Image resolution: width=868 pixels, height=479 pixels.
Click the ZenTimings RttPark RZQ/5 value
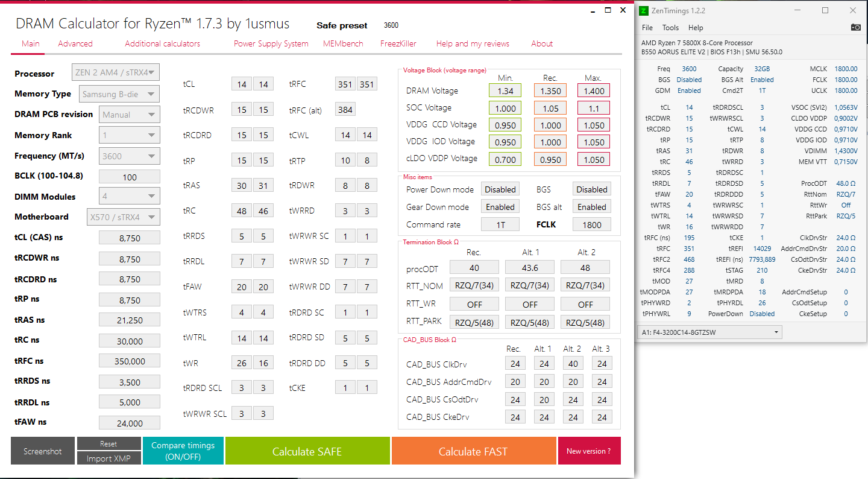click(846, 216)
